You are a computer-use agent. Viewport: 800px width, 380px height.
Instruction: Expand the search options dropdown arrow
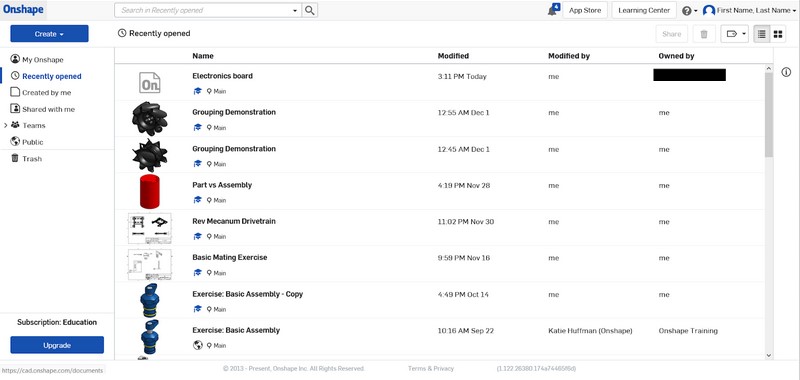(x=295, y=10)
